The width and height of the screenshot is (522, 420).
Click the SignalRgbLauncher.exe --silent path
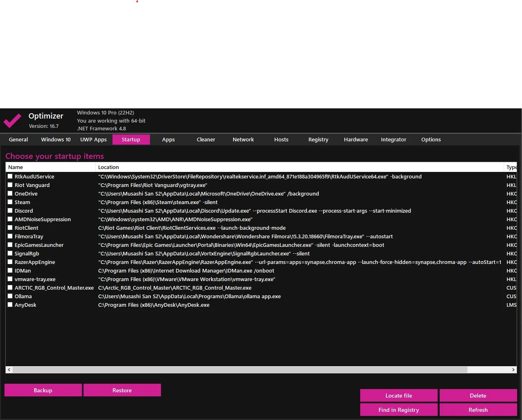pyautogui.click(x=204, y=253)
